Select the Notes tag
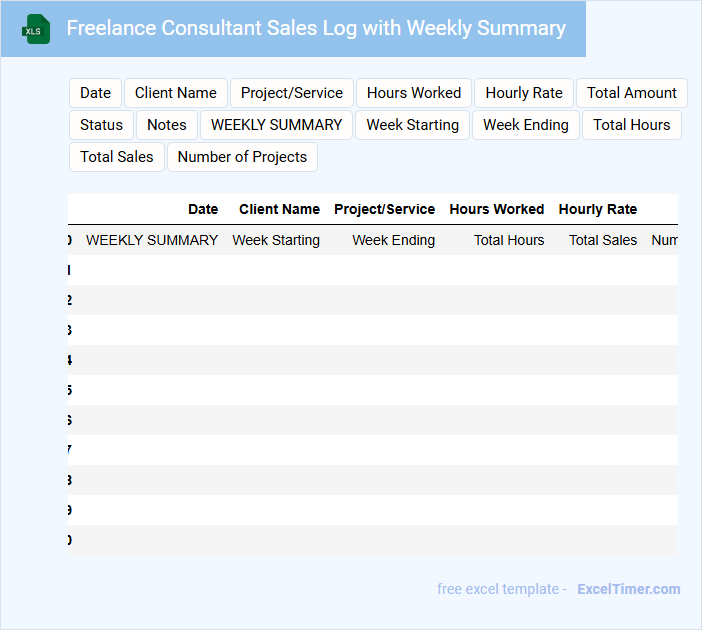This screenshot has height=630, width=702. [x=167, y=125]
